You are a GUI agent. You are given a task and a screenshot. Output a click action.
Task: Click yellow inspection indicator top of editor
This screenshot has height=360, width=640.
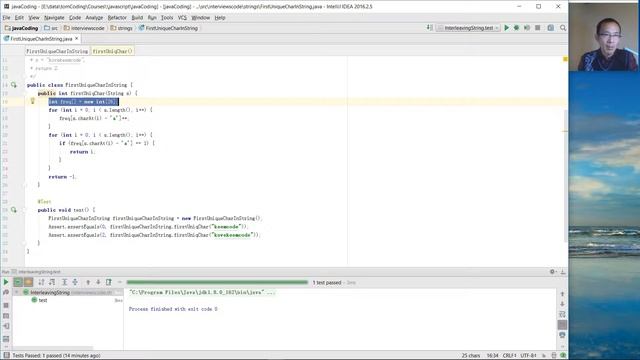tap(565, 59)
